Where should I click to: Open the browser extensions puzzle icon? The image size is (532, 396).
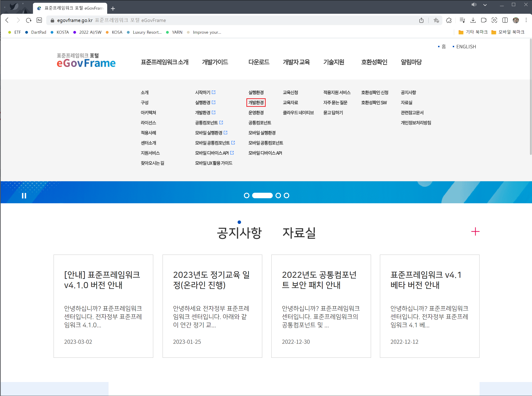pos(449,20)
